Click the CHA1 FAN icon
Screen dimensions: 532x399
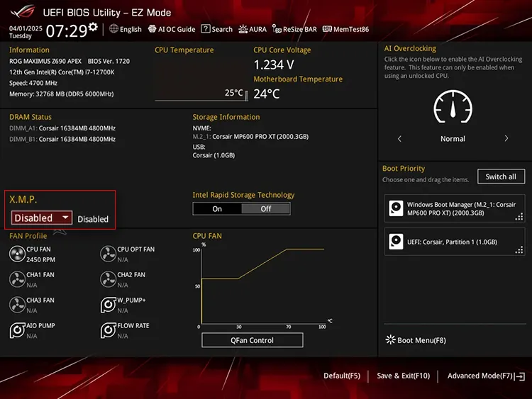pyautogui.click(x=17, y=279)
